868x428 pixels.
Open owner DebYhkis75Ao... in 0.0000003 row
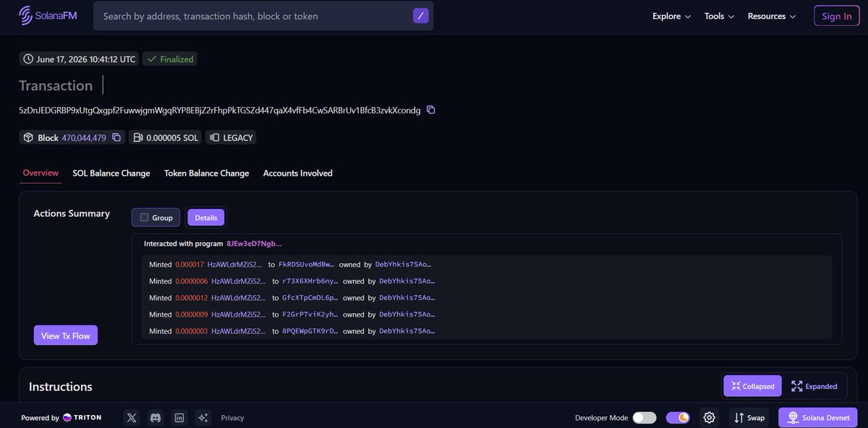(407, 331)
